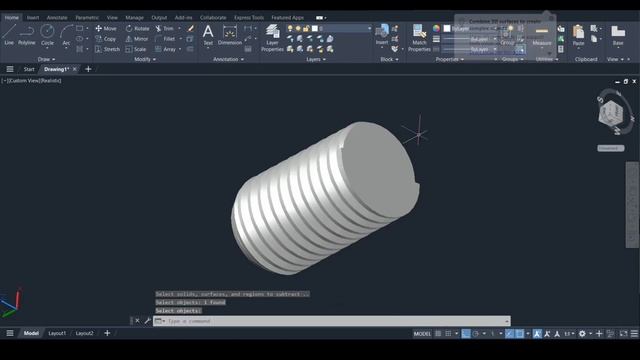Expand the Layers panel
This screenshot has height=360, width=640.
coord(316,59)
